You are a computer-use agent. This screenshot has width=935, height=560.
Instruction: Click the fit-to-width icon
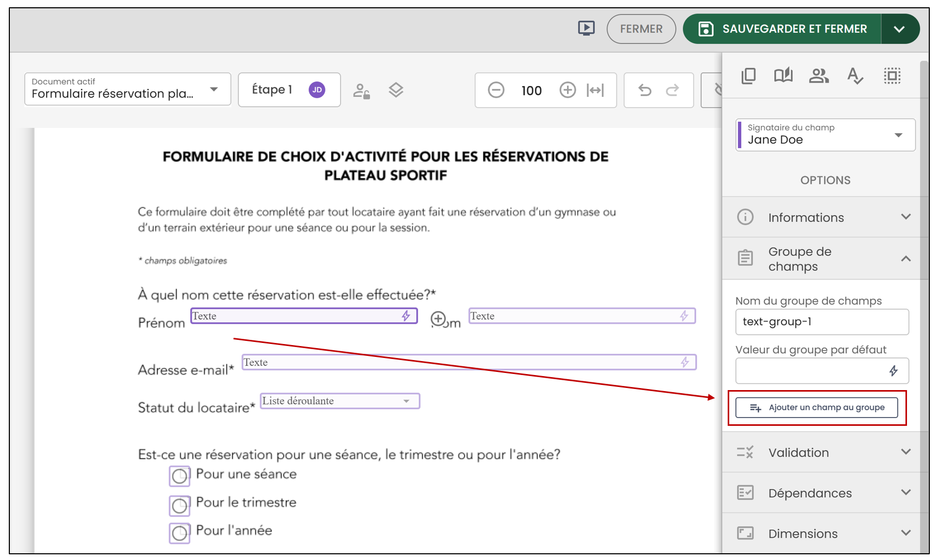(x=595, y=90)
